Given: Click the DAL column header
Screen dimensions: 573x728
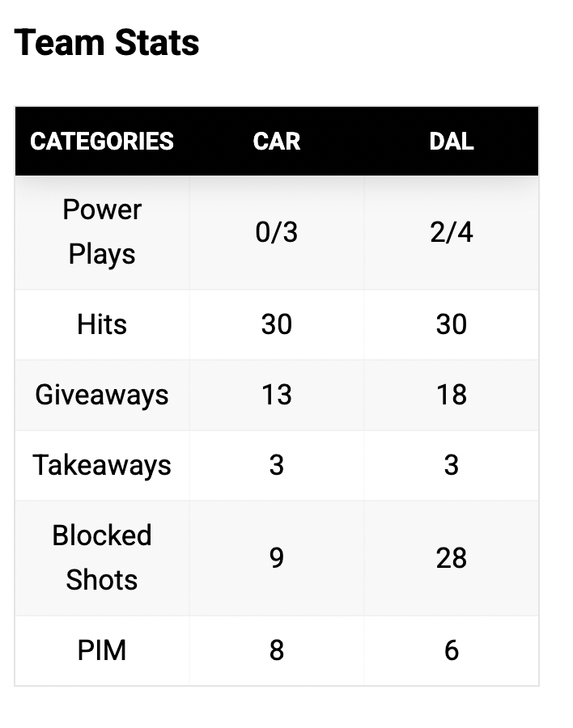Looking at the screenshot, I should coord(452,142).
